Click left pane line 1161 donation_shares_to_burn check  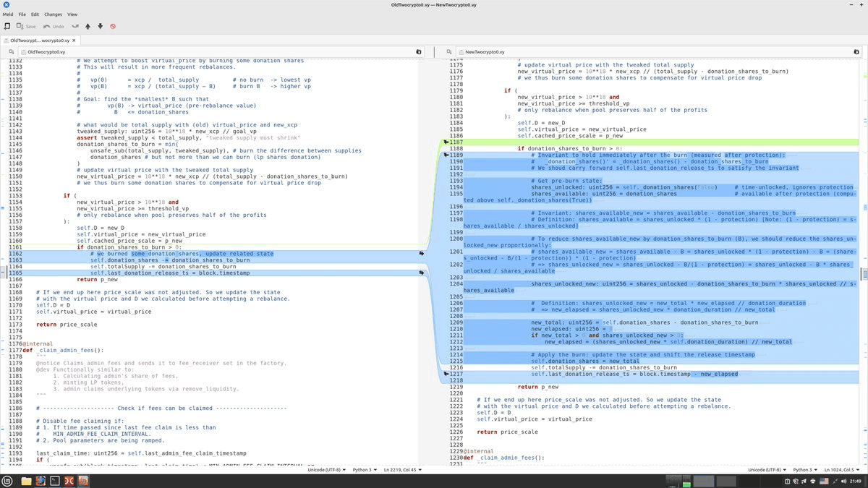131,247
